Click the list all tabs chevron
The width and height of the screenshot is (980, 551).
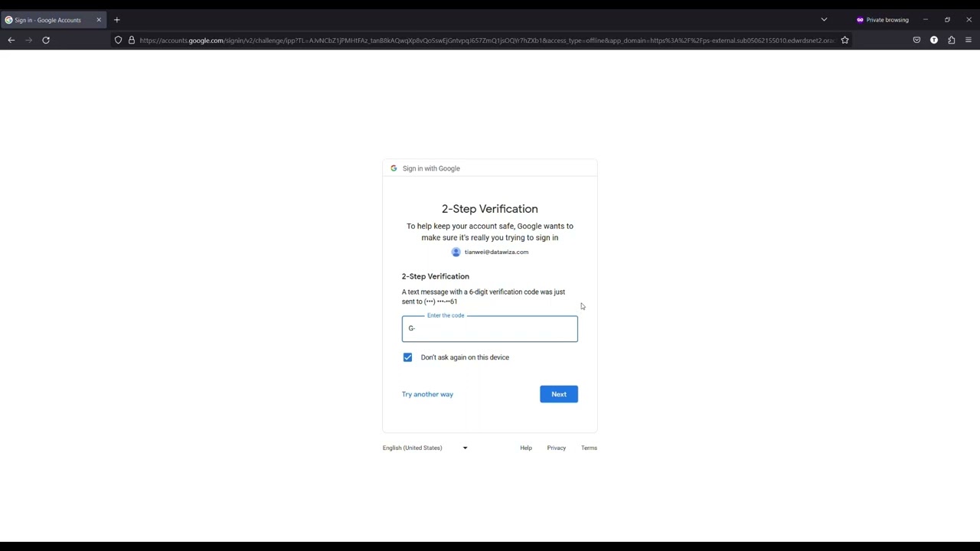click(824, 20)
